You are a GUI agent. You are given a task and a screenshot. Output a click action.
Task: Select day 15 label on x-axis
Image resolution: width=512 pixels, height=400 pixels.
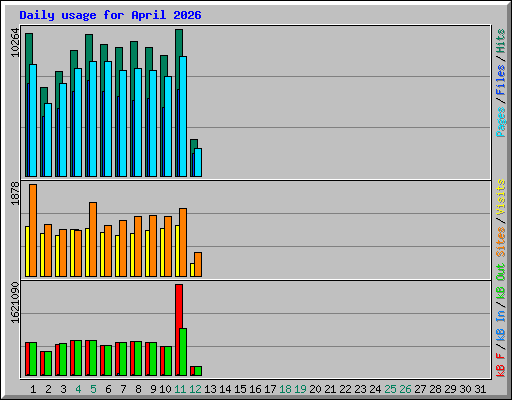coord(240,389)
